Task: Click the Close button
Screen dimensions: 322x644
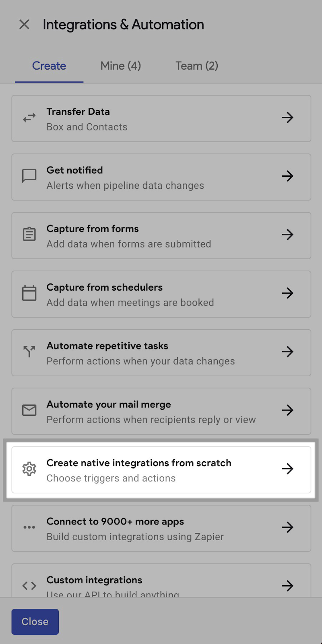Action: (35, 621)
